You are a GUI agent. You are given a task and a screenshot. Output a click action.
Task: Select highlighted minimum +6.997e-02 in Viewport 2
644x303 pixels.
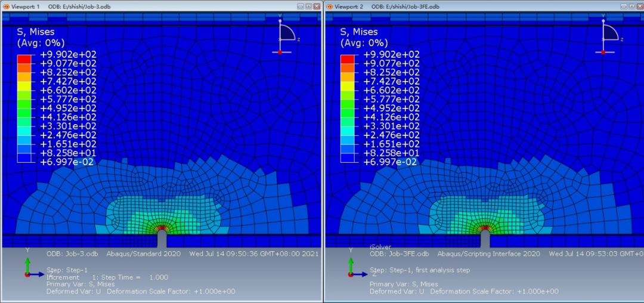[x=389, y=162]
